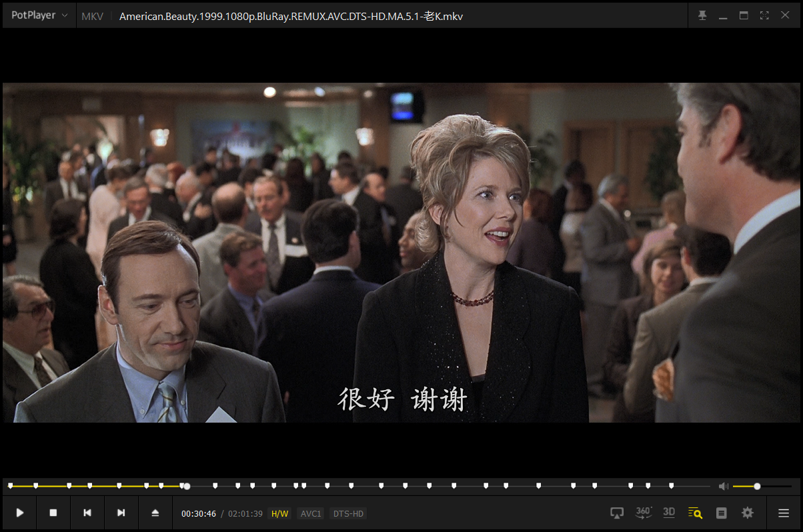
Task: Click the current time 00:30:46
Action: point(199,513)
